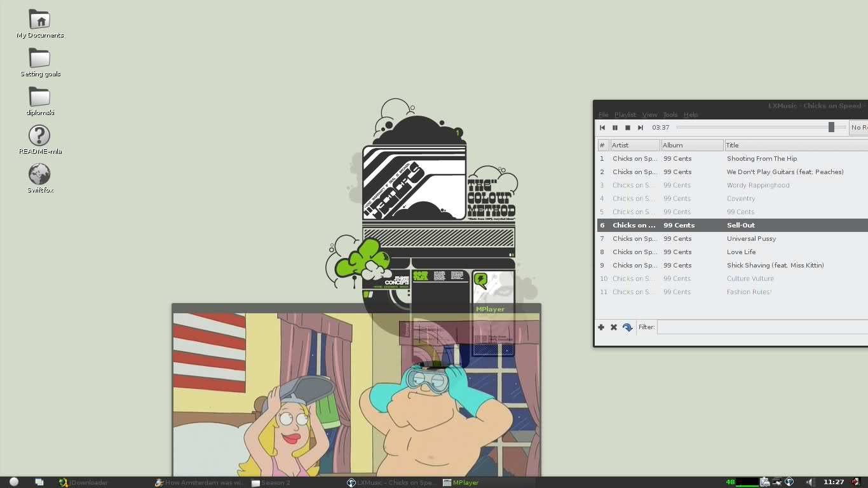Select the diplomski folder icon
868x488 pixels.
coord(39,102)
